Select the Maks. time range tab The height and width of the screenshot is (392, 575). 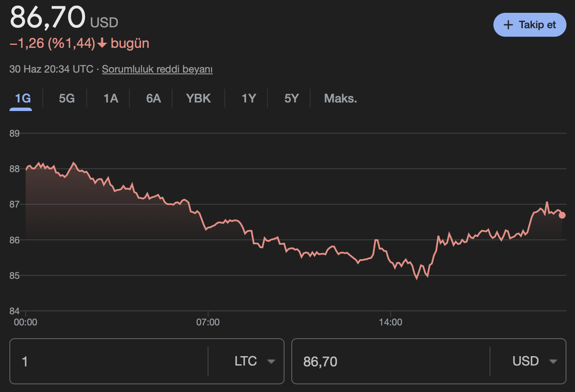340,99
